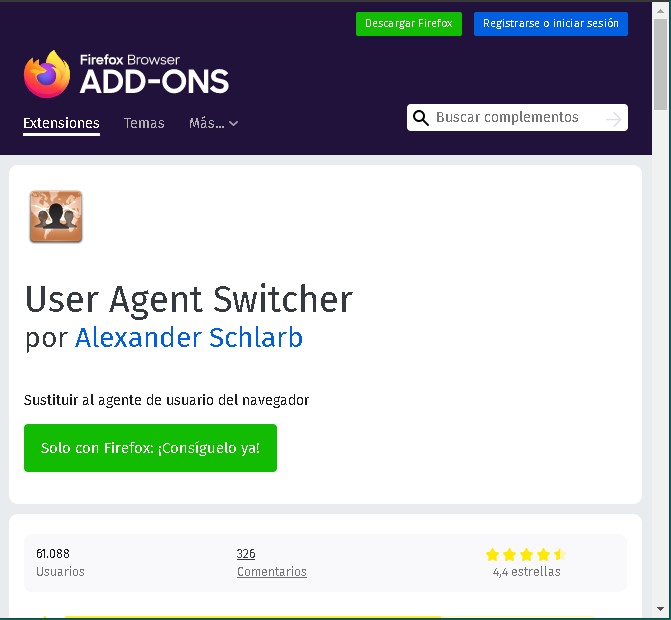This screenshot has width=671, height=620.
Task: Switch to the Temas tab
Action: 144,123
